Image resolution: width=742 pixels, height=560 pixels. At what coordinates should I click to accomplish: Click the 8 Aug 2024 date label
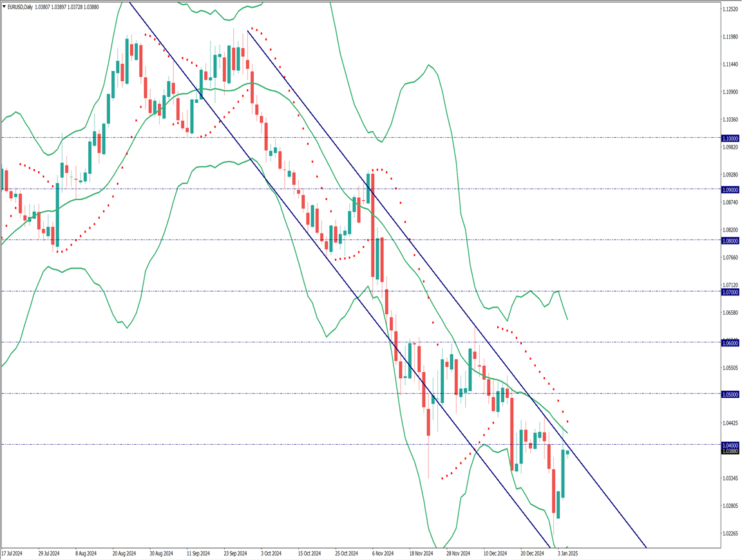(x=86, y=553)
